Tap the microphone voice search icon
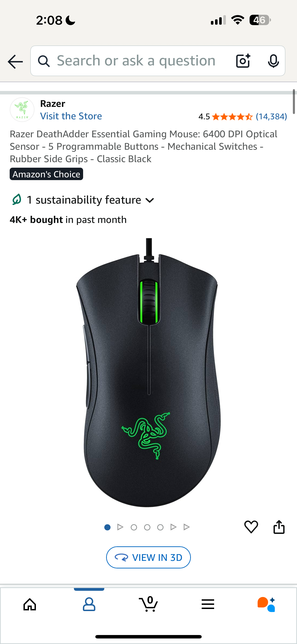 (273, 61)
